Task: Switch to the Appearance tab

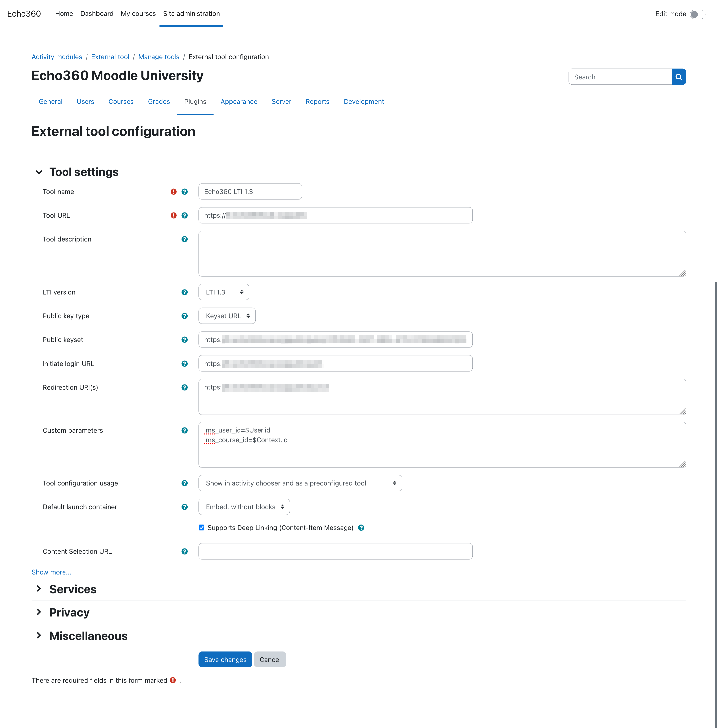Action: pos(239,101)
